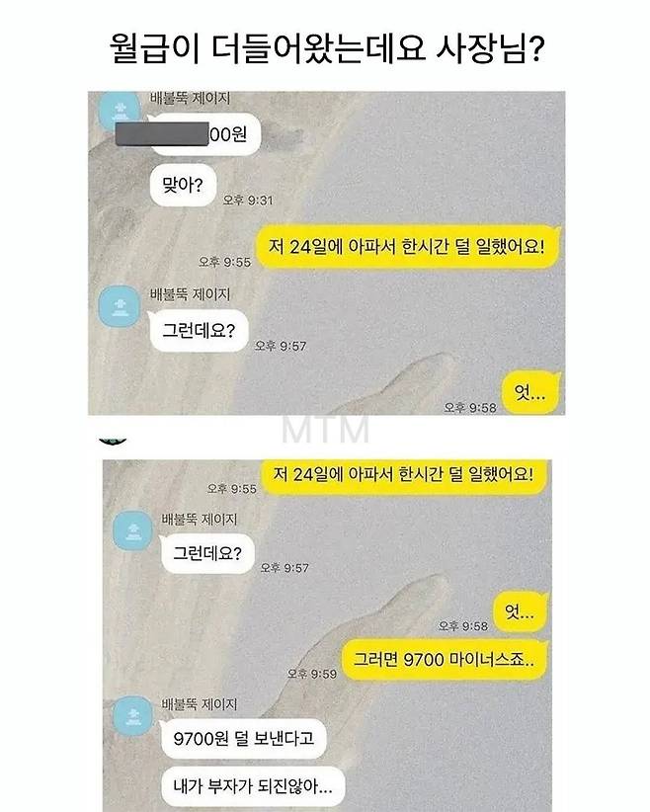Click the title 월급이 더들어왔는데요 사장님?
The image size is (650, 812).
326,49
